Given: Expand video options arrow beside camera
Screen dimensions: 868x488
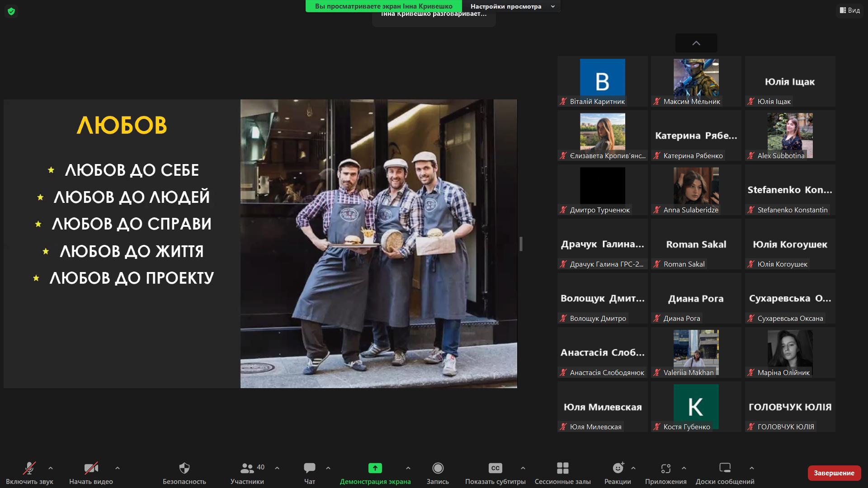Looking at the screenshot, I should point(118,468).
